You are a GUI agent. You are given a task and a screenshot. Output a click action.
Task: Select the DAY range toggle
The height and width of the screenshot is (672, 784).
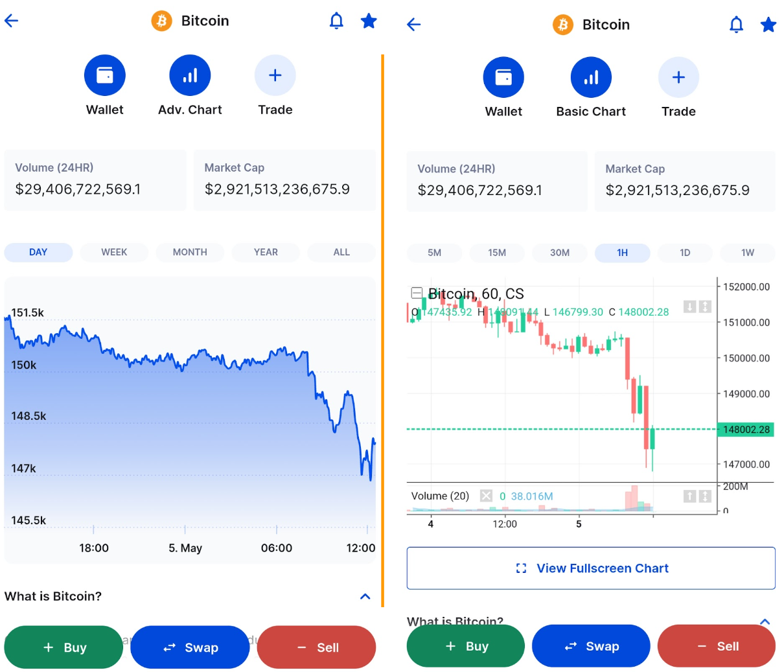click(x=38, y=252)
